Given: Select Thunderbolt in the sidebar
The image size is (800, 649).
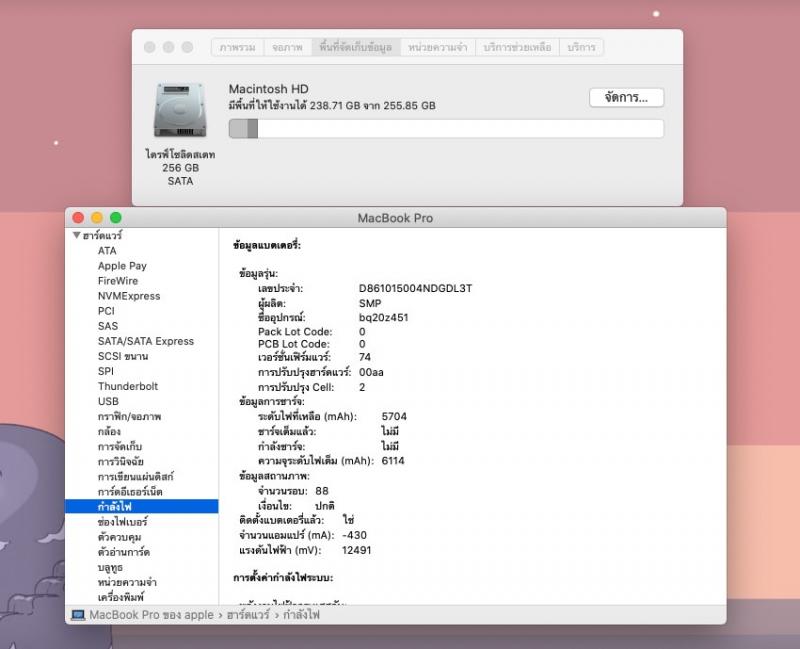Looking at the screenshot, I should (x=128, y=386).
